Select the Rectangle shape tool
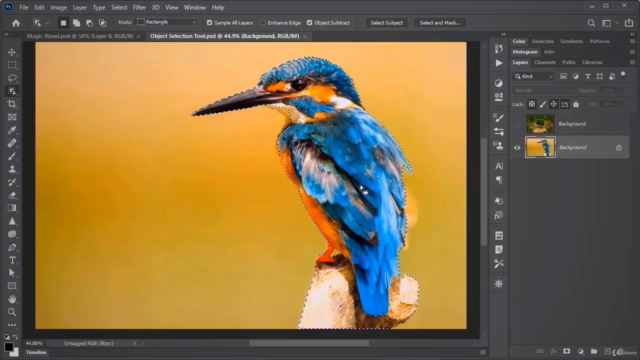 tap(12, 286)
